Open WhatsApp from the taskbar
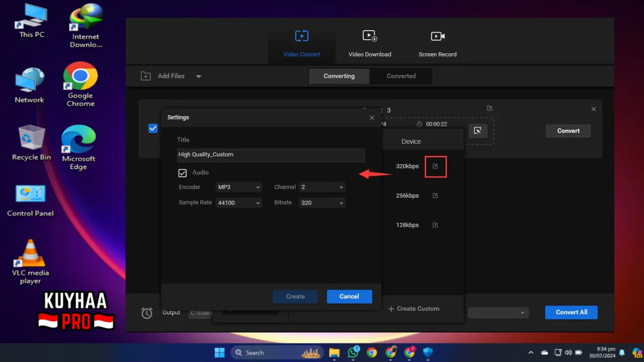 point(354,352)
